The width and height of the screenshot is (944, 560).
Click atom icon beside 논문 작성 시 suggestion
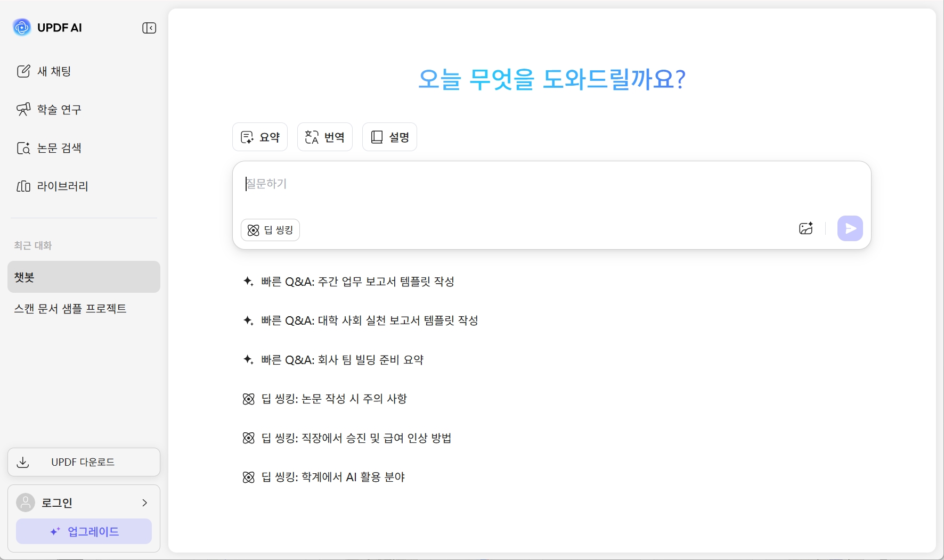(x=249, y=399)
